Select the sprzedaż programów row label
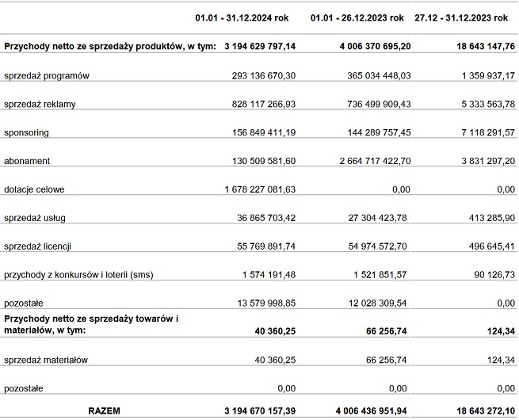Viewport: 519px width, 420px height. [x=47, y=76]
